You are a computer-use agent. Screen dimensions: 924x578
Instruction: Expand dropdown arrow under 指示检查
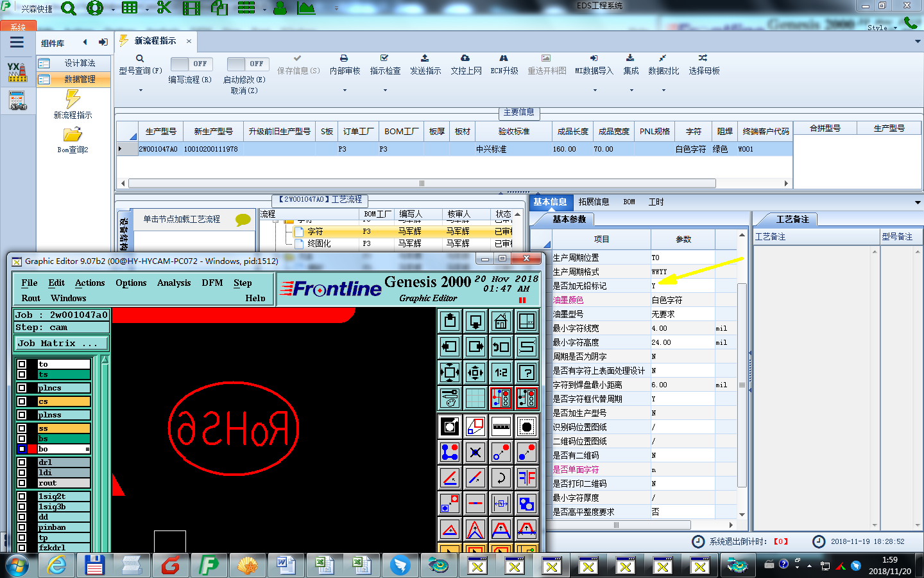coord(385,91)
